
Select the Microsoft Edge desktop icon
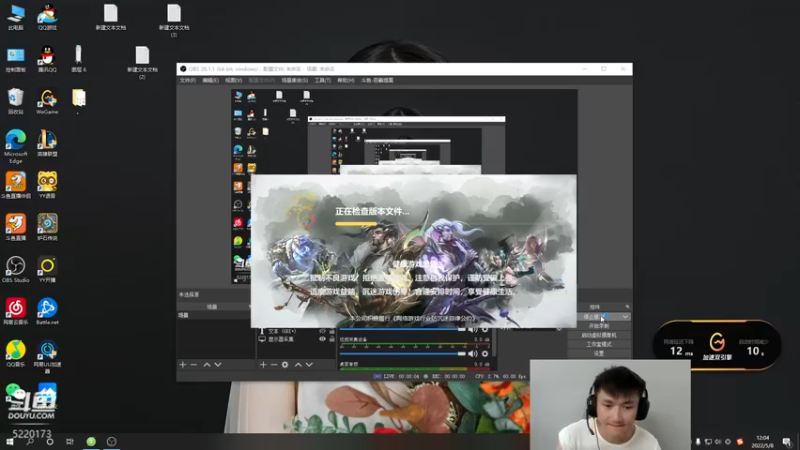(x=15, y=146)
